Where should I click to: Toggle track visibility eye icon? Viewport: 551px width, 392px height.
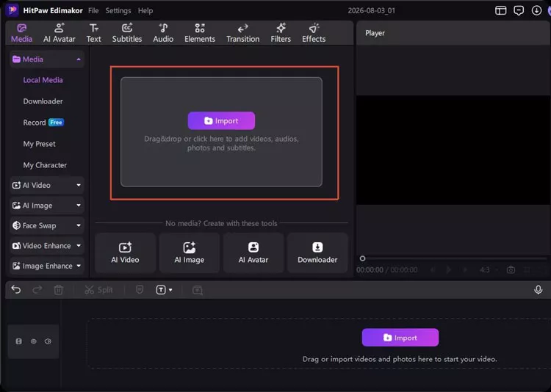point(33,341)
